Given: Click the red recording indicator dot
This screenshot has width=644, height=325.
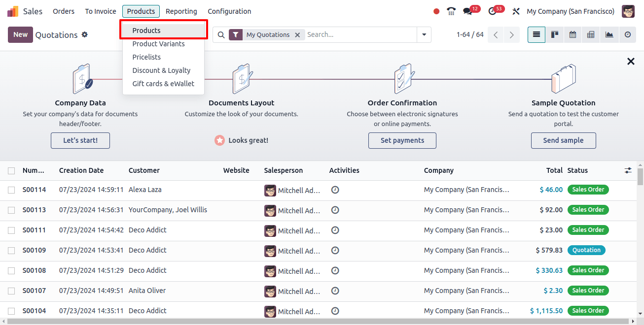Looking at the screenshot, I should [x=436, y=11].
